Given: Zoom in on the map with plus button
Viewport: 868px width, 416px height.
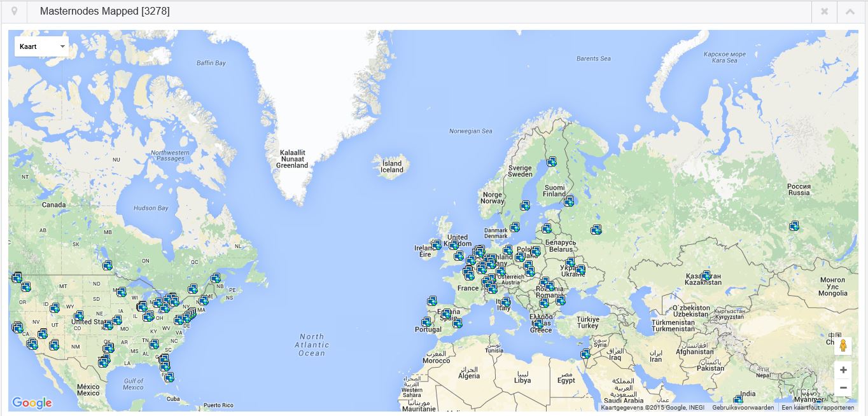Looking at the screenshot, I should tap(843, 370).
